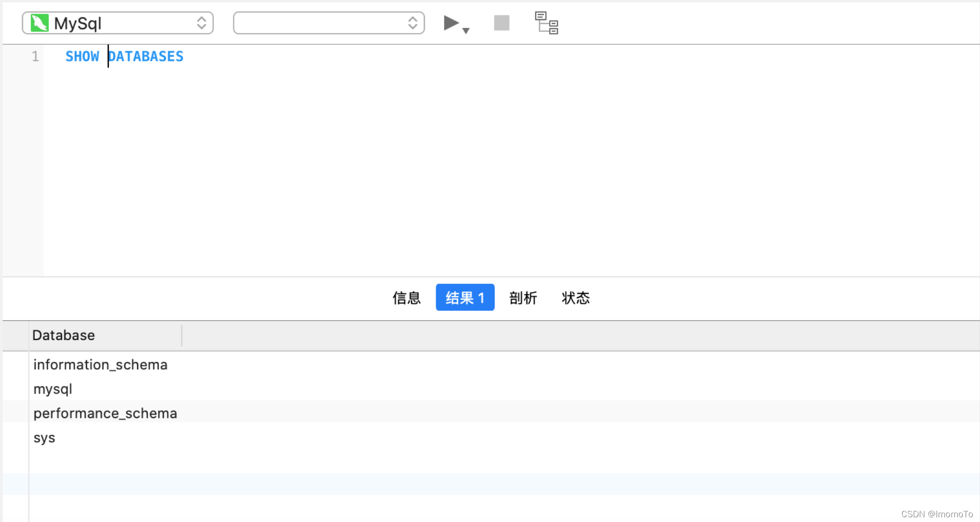
Task: Open the Run options dropdown arrow
Action: (466, 31)
